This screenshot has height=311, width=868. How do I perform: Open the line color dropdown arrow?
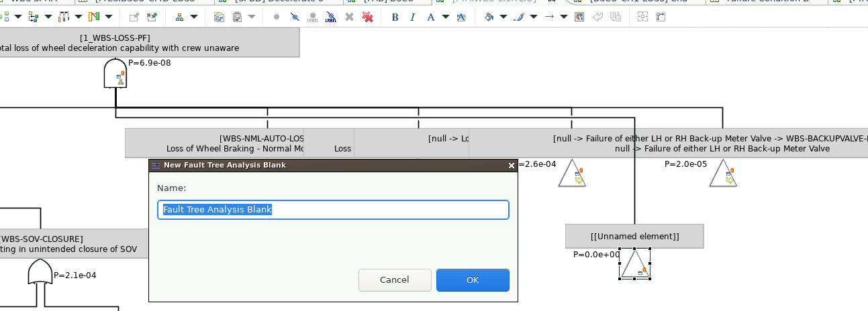click(x=534, y=17)
